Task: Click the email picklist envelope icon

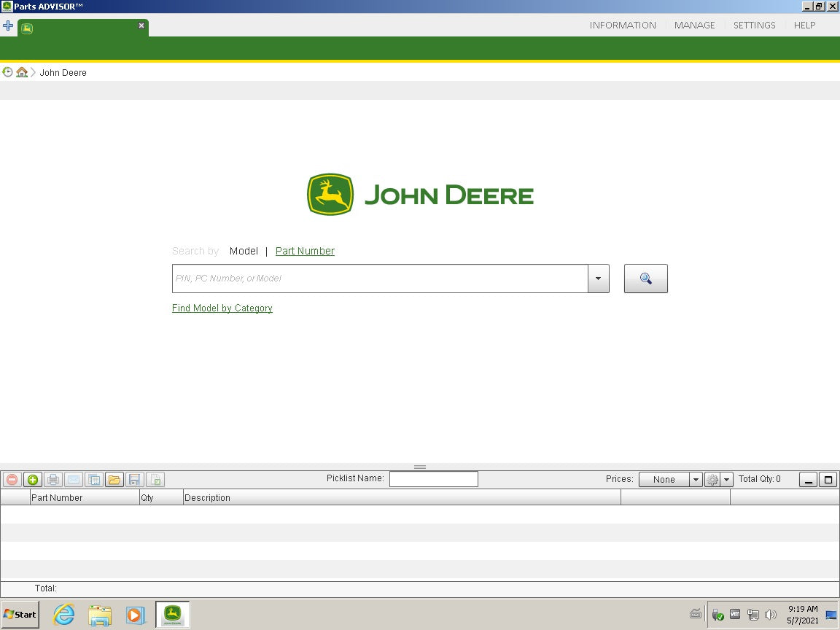Action: pos(74,480)
